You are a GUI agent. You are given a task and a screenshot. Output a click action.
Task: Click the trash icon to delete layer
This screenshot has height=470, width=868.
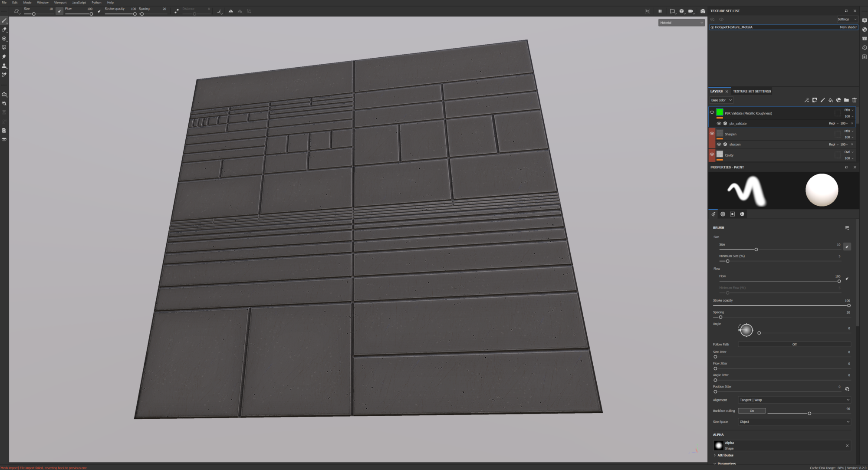pos(854,100)
